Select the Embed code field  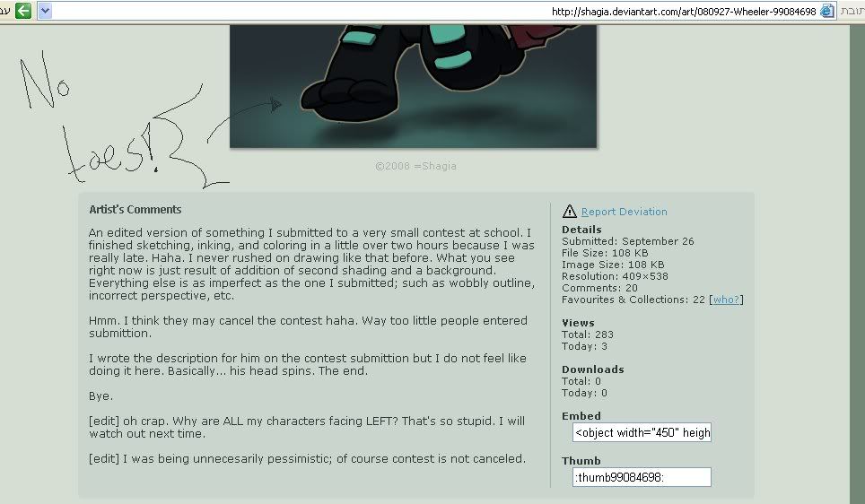tap(642, 432)
